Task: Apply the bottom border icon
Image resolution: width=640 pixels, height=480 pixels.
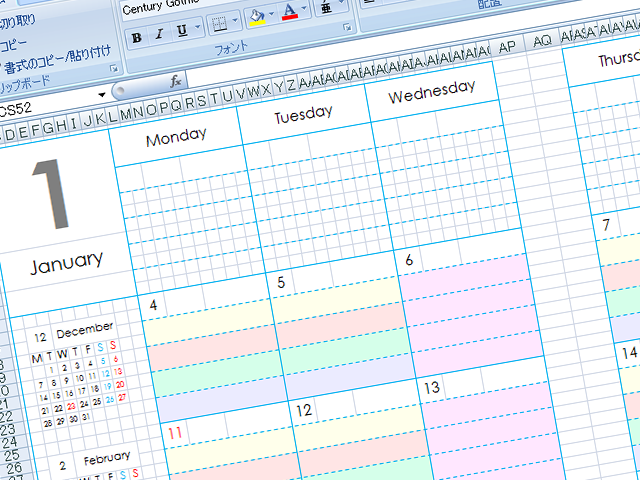Action: point(220,24)
